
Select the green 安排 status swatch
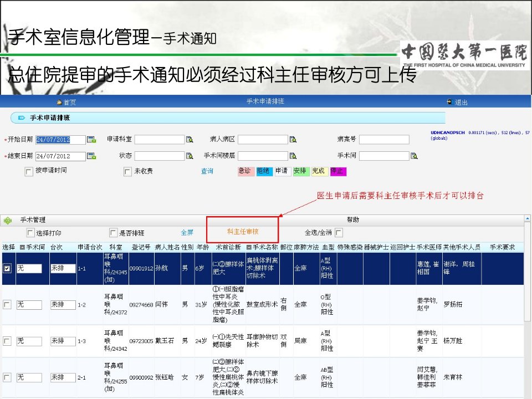301,171
